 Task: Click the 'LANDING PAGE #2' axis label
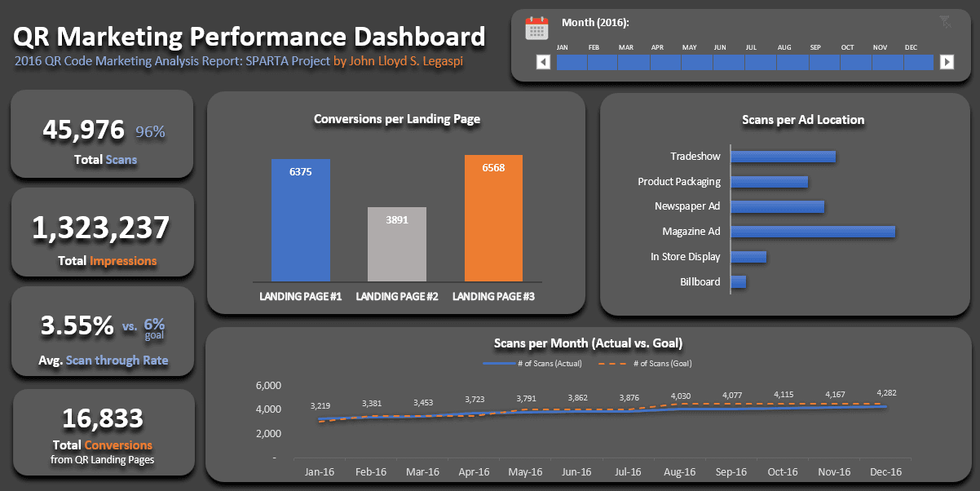tap(397, 297)
